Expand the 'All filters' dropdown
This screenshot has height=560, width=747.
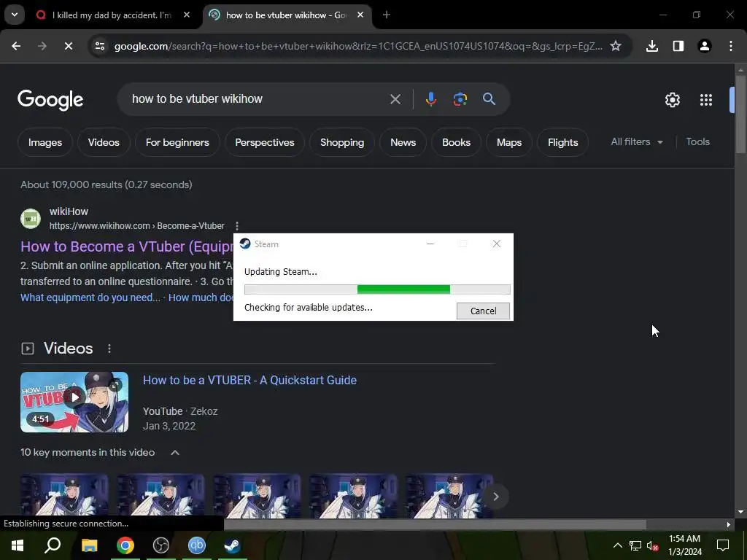point(637,142)
